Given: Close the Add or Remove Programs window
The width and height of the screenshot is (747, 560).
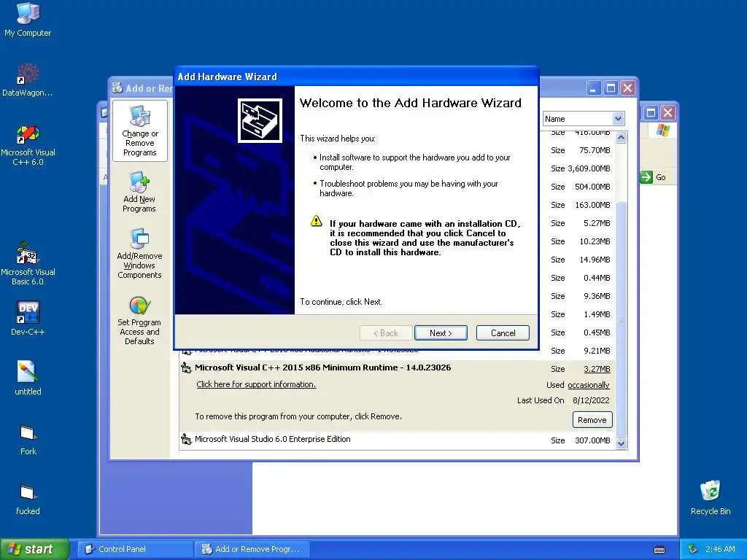Looking at the screenshot, I should (x=628, y=88).
